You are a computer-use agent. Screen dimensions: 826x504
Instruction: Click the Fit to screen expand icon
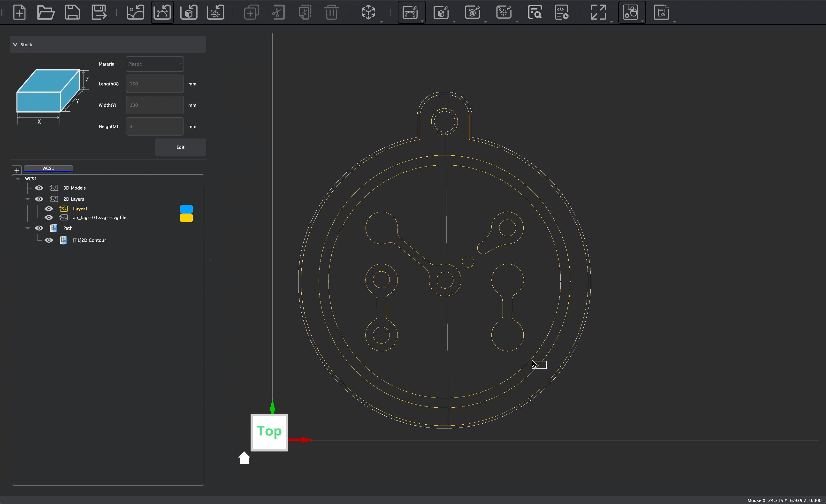pos(598,12)
